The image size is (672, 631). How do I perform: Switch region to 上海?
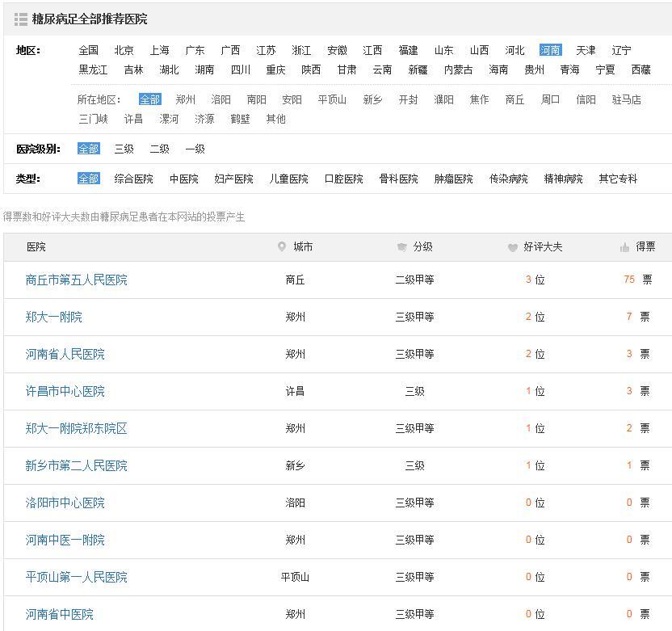coord(158,50)
